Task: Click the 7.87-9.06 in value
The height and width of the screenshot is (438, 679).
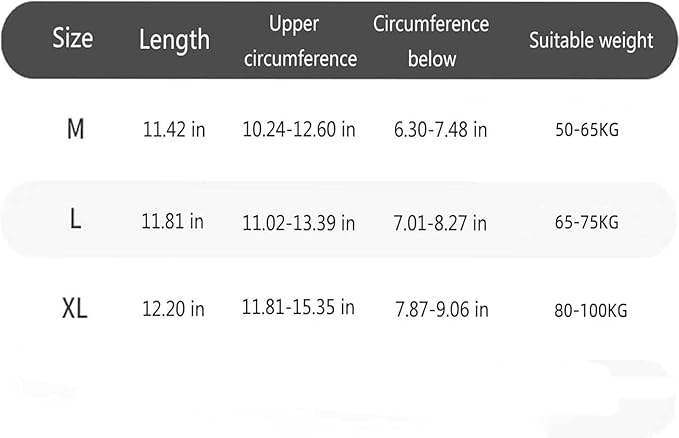Action: (x=438, y=309)
